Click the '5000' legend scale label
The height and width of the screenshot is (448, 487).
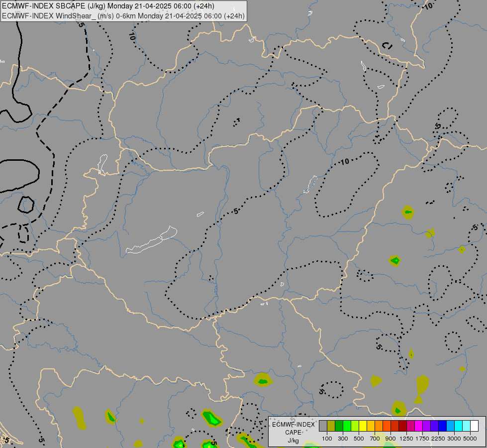click(470, 439)
